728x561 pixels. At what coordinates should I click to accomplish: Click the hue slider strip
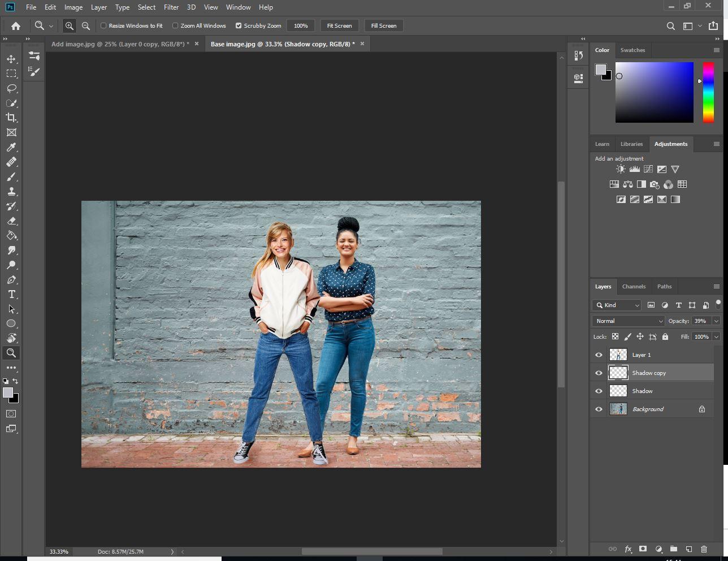tap(708, 92)
